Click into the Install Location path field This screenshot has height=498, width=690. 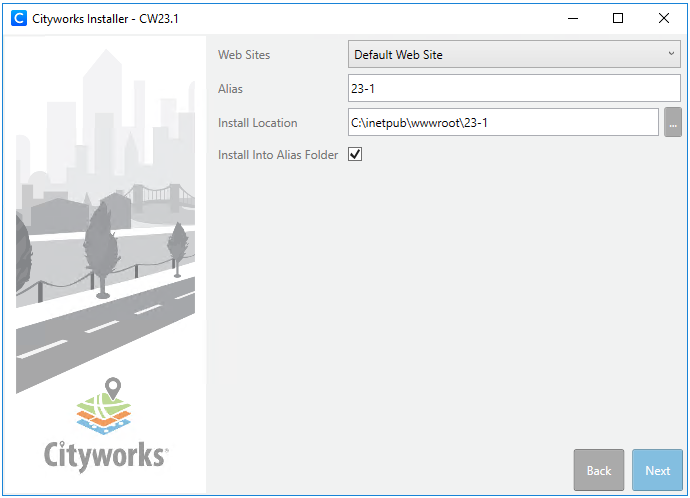(x=503, y=123)
